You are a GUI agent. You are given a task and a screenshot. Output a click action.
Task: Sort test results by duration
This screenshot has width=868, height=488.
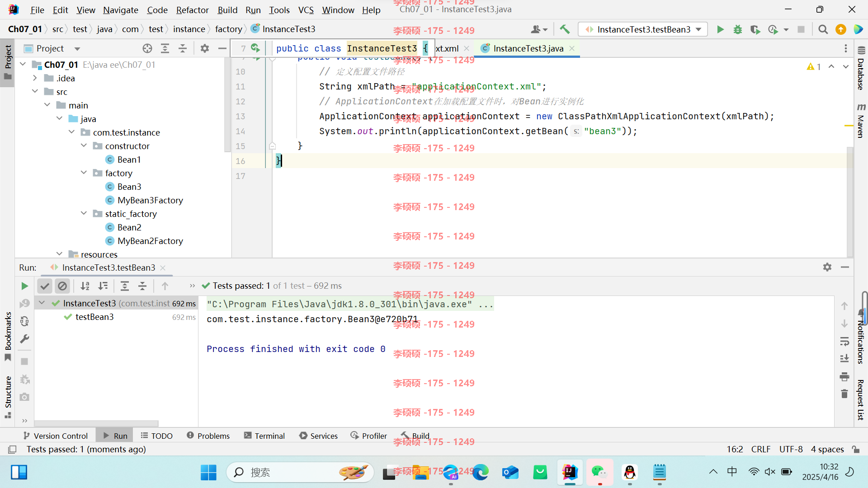pyautogui.click(x=103, y=286)
